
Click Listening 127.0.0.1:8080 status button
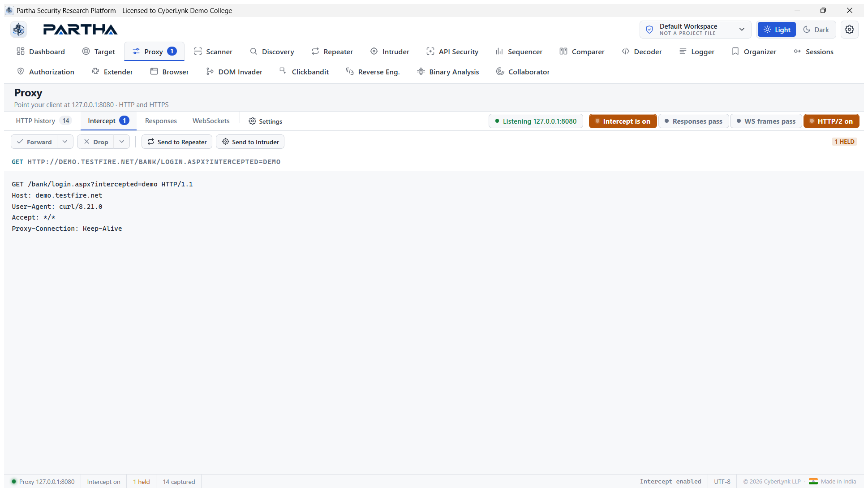point(536,121)
